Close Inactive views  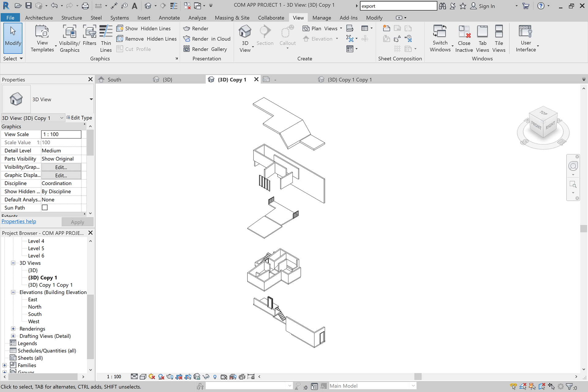(464, 39)
